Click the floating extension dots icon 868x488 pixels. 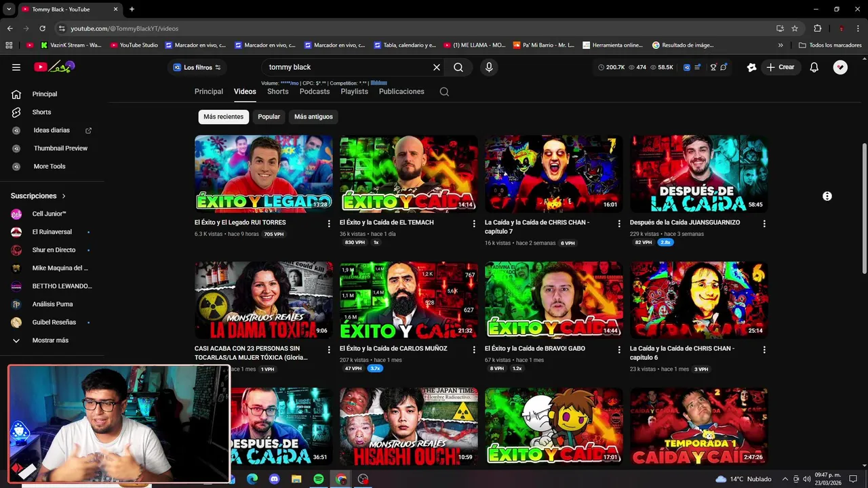[x=827, y=196]
